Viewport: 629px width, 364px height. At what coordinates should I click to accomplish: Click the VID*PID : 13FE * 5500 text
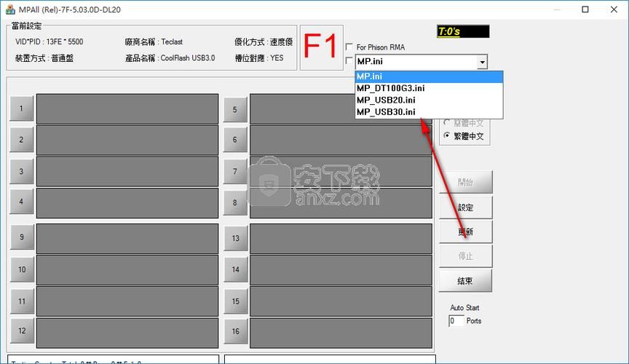tap(50, 41)
